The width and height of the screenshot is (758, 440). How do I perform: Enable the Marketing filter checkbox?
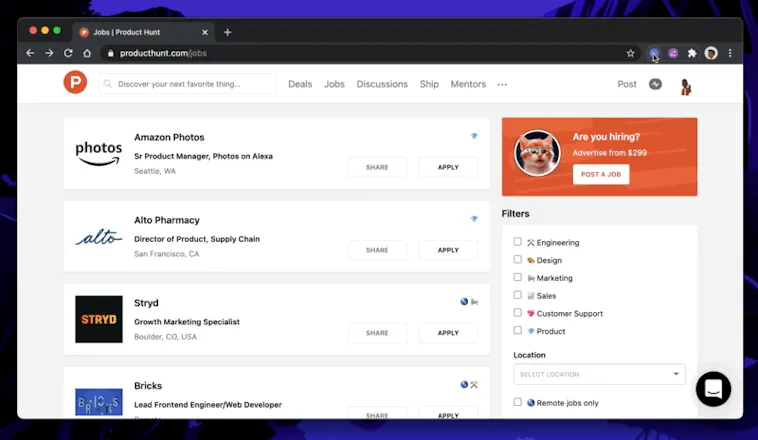pos(518,277)
